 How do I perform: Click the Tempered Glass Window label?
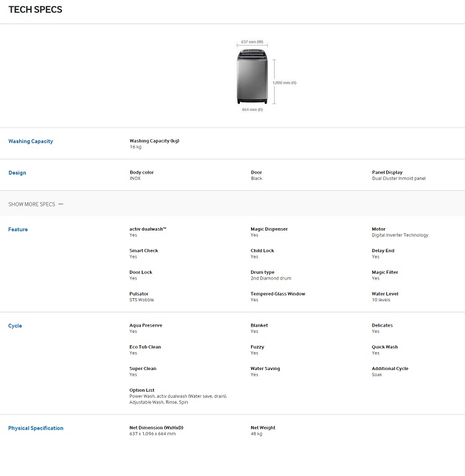click(278, 294)
